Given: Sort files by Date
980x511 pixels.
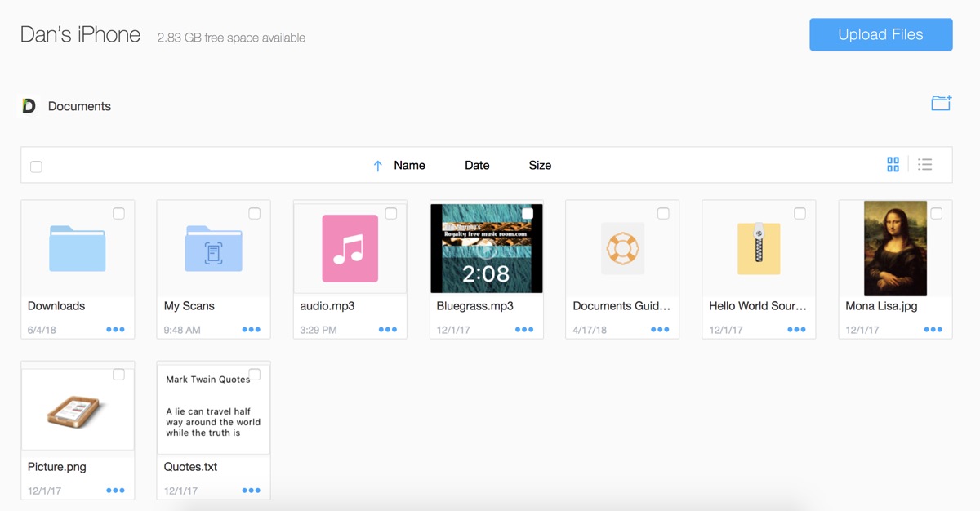Looking at the screenshot, I should point(477,165).
